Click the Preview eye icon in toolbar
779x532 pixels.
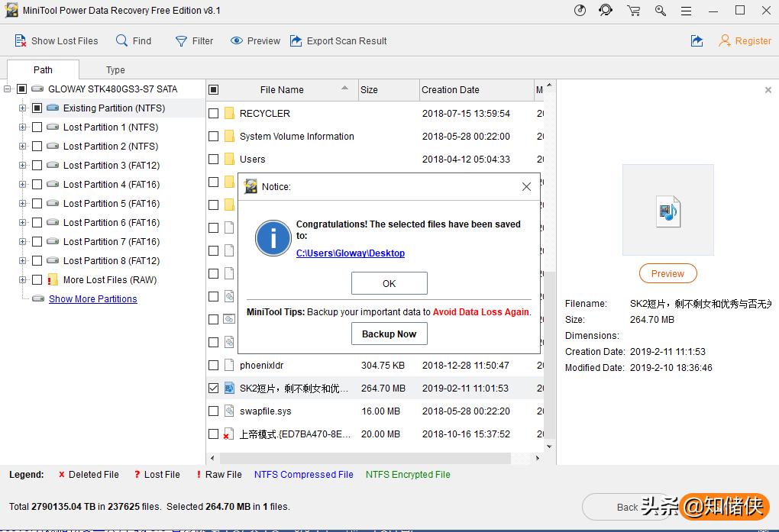click(x=237, y=40)
